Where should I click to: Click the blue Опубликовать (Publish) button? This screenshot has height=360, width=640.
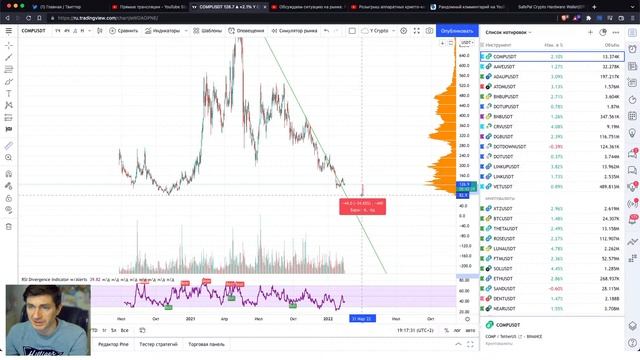457,31
